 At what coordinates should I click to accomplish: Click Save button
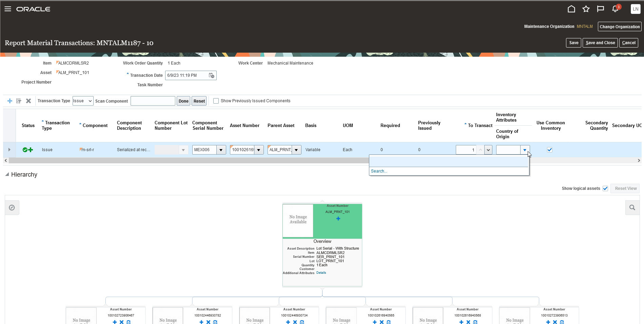coord(574,43)
